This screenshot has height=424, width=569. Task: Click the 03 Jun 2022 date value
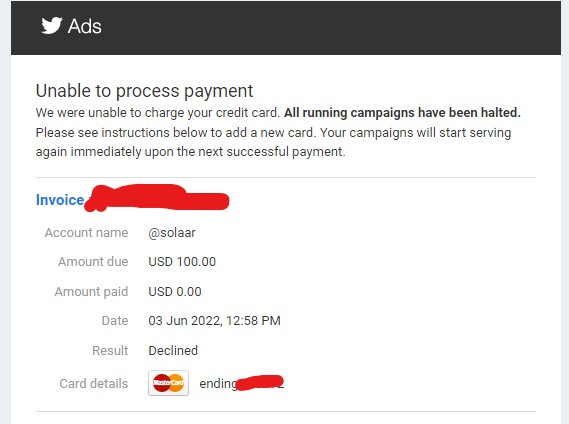tap(214, 321)
